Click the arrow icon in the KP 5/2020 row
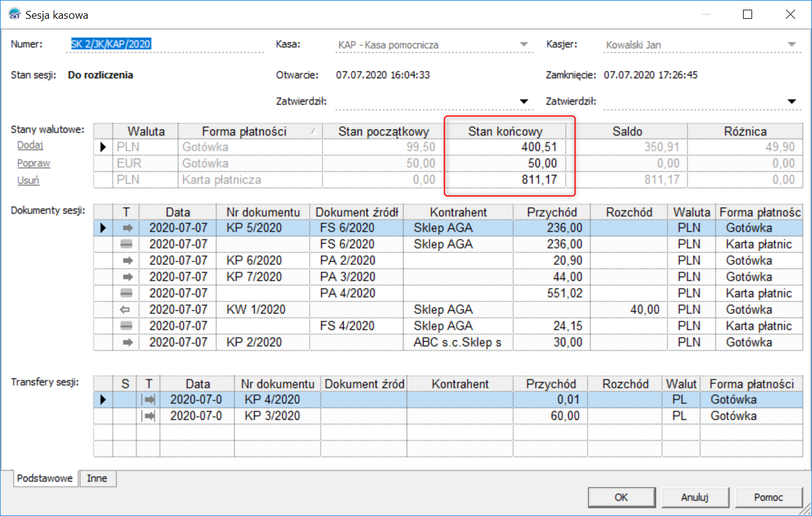Image resolution: width=812 pixels, height=516 pixels. tap(127, 228)
